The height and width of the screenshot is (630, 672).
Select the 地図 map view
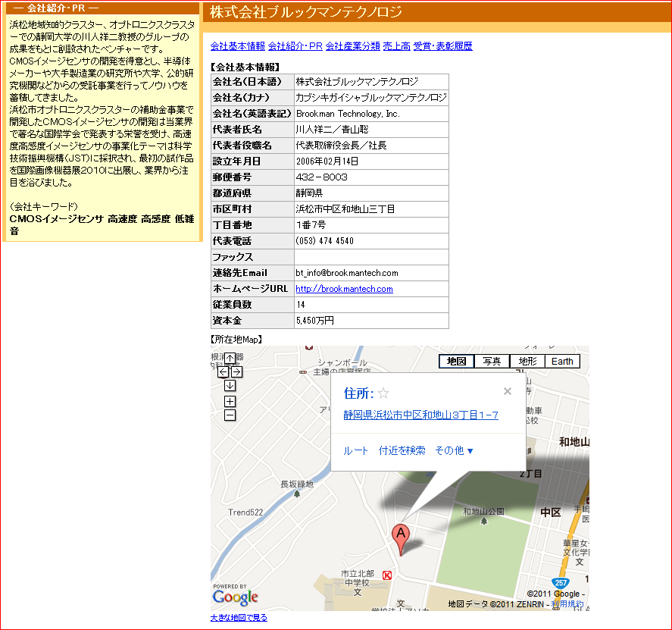pyautogui.click(x=457, y=362)
